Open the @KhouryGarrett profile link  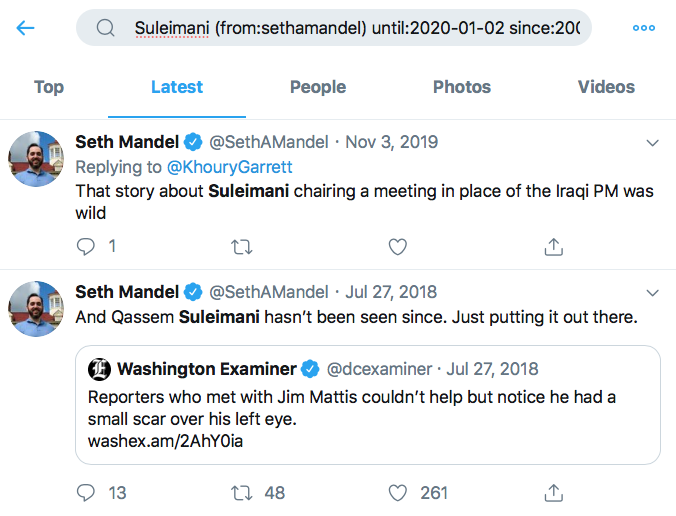pos(230,166)
